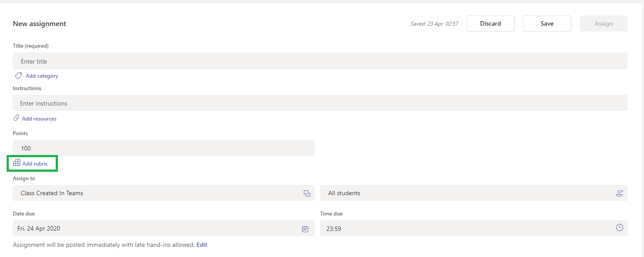Click the add-student icon in All students
The width and height of the screenshot is (644, 257).
620,193
